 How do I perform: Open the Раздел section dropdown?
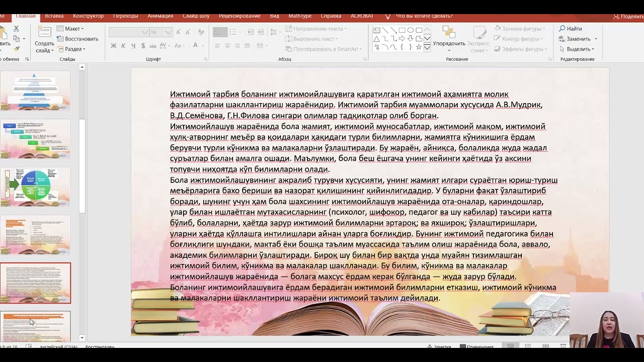point(71,49)
